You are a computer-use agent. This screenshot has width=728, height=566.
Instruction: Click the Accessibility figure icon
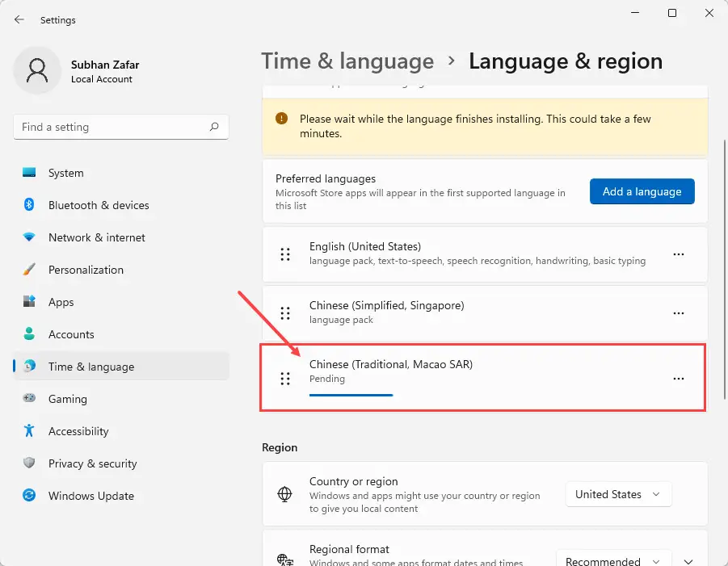29,430
